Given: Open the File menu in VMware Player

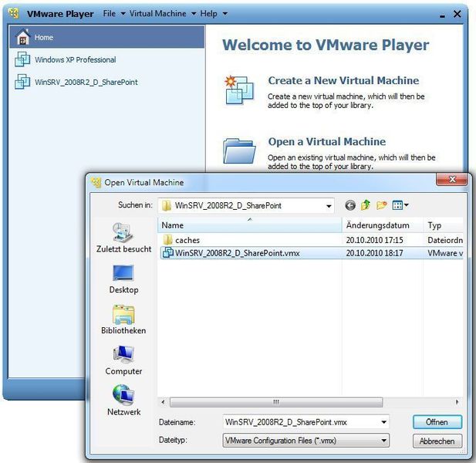Looking at the screenshot, I should click(x=114, y=14).
